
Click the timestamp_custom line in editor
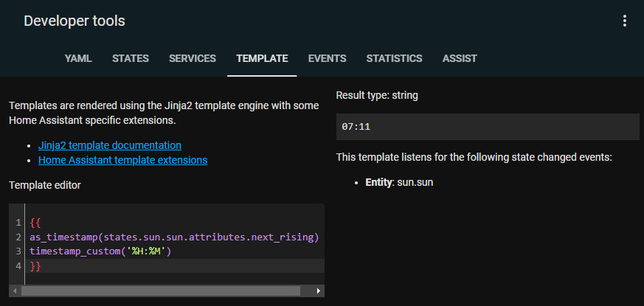click(x=100, y=251)
